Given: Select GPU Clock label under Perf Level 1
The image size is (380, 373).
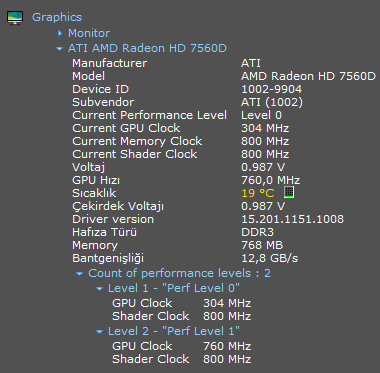Looking at the screenshot, I should [x=142, y=346].
